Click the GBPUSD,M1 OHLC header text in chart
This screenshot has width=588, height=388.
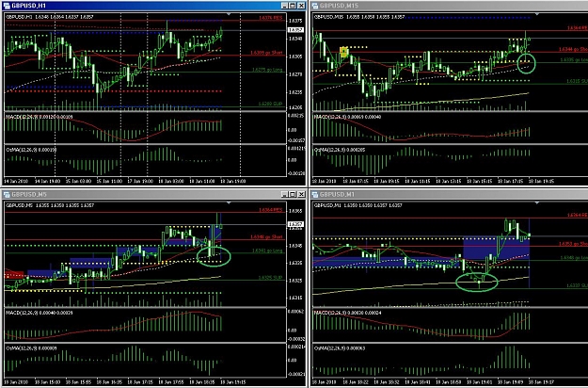tap(358, 205)
